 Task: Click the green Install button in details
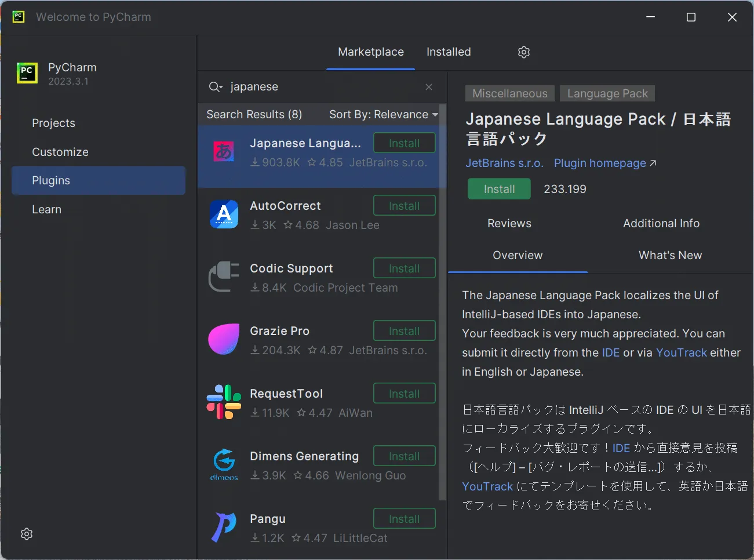(x=499, y=189)
